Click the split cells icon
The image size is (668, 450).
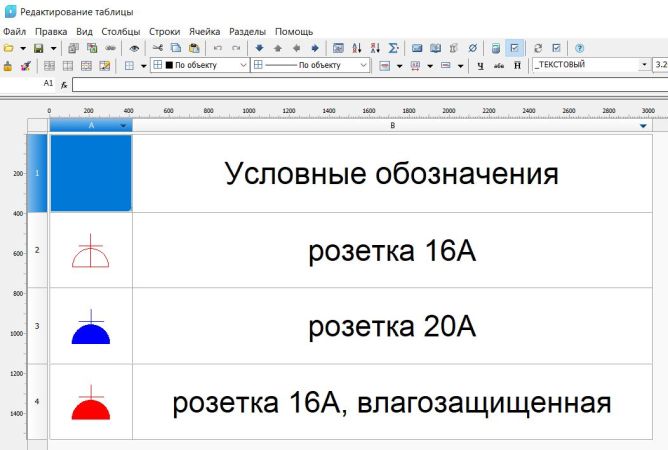tap(68, 66)
